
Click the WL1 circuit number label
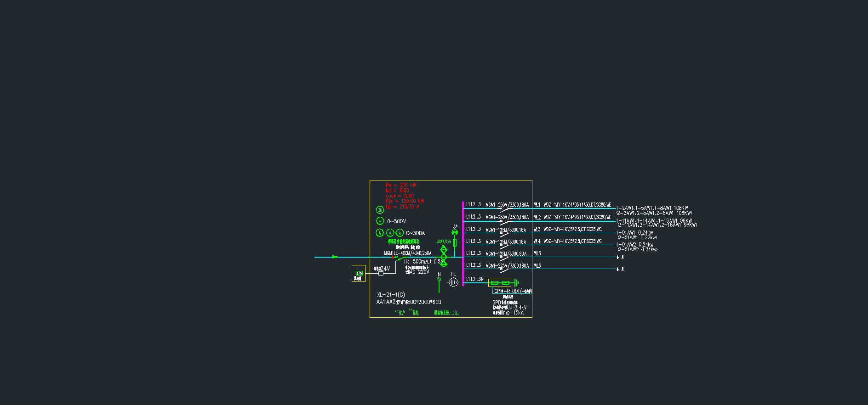coord(537,205)
